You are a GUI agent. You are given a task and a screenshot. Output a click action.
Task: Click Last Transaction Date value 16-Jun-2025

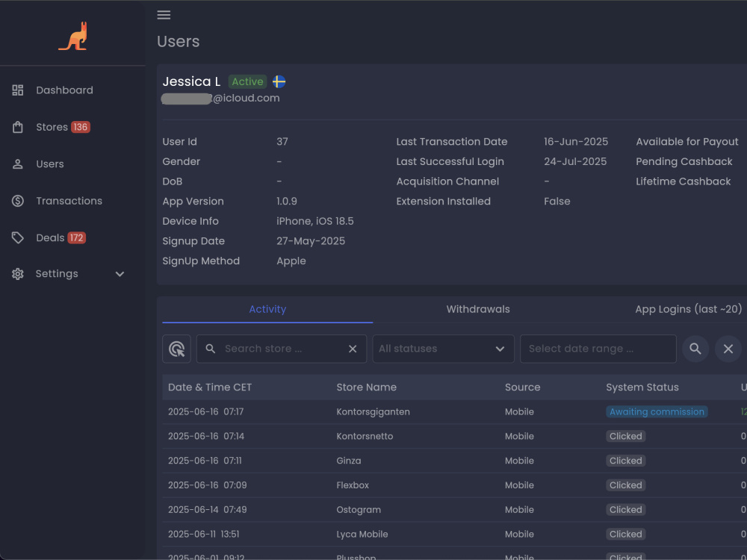pos(576,141)
